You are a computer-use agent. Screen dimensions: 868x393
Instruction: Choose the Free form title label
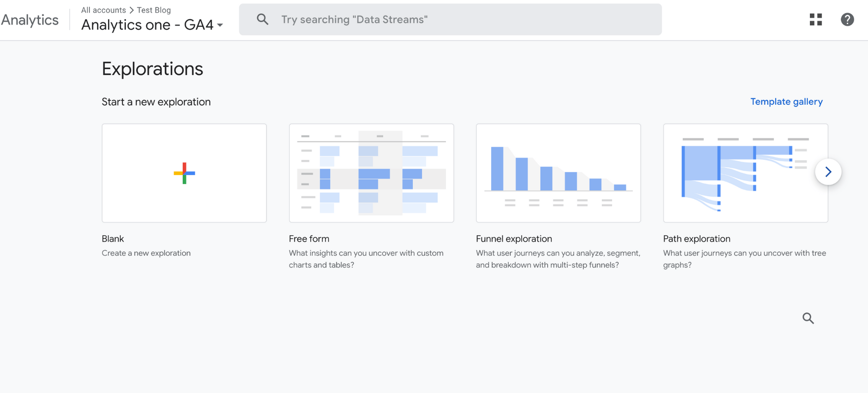click(309, 239)
